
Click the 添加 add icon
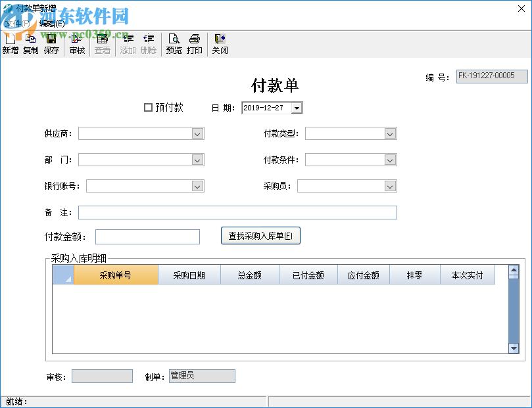click(x=128, y=43)
